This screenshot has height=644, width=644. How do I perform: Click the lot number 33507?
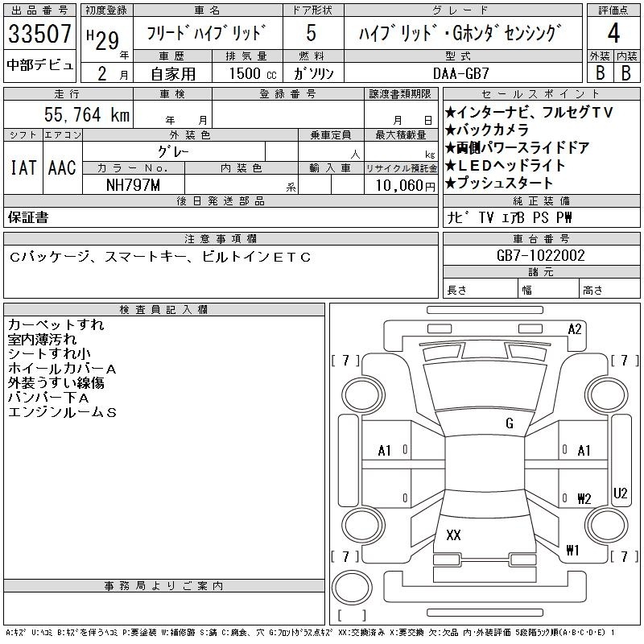click(39, 35)
